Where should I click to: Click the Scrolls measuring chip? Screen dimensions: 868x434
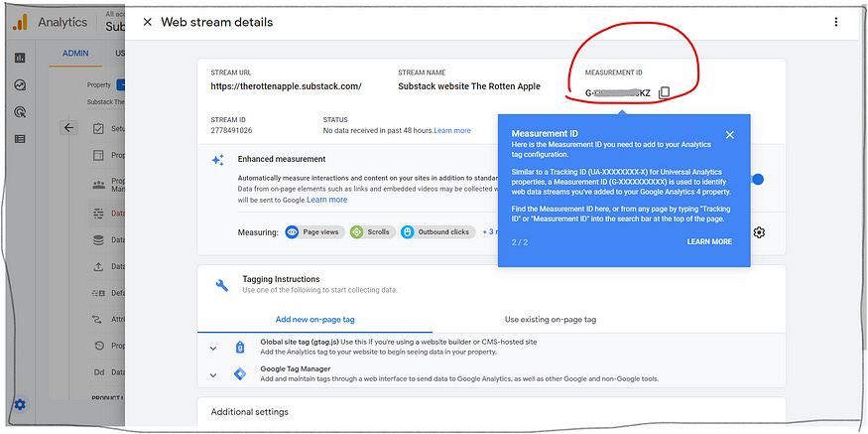pyautogui.click(x=373, y=232)
